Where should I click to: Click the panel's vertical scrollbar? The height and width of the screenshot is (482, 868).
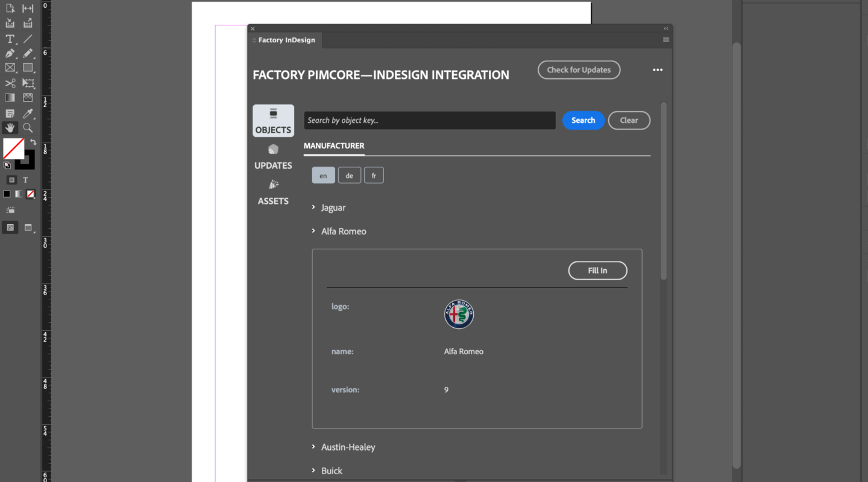(664, 190)
